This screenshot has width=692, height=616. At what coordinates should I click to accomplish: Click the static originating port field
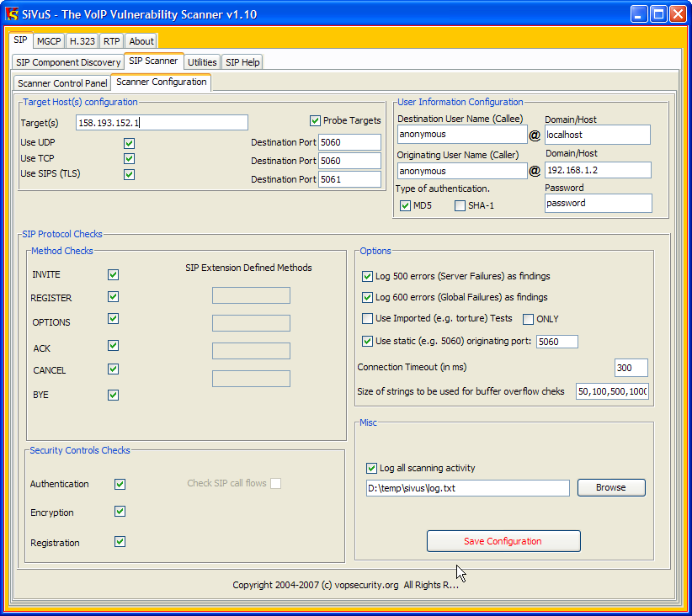[557, 342]
